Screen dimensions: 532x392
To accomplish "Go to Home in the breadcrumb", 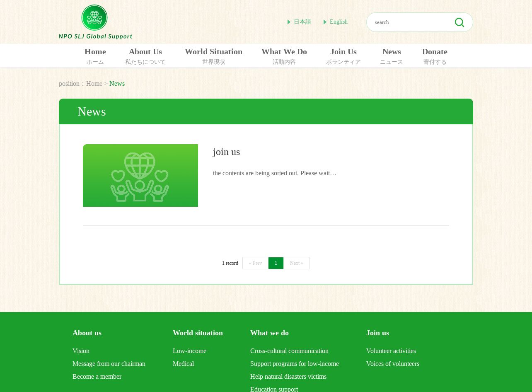I will (x=94, y=84).
